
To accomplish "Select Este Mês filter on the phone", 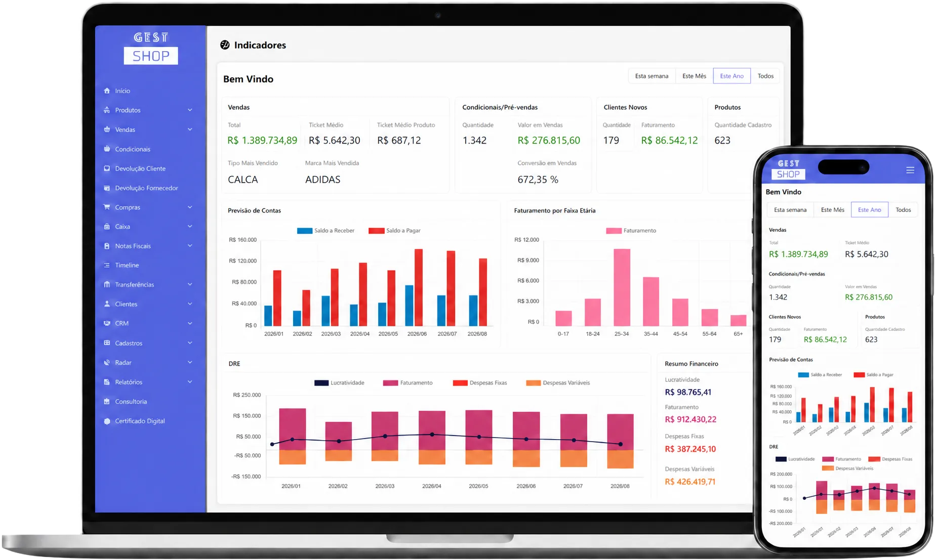I will pyautogui.click(x=832, y=210).
